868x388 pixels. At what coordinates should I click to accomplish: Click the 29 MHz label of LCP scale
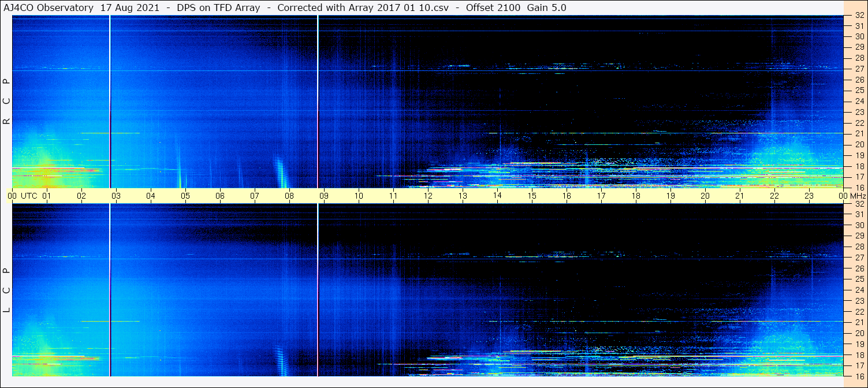[x=859, y=236]
